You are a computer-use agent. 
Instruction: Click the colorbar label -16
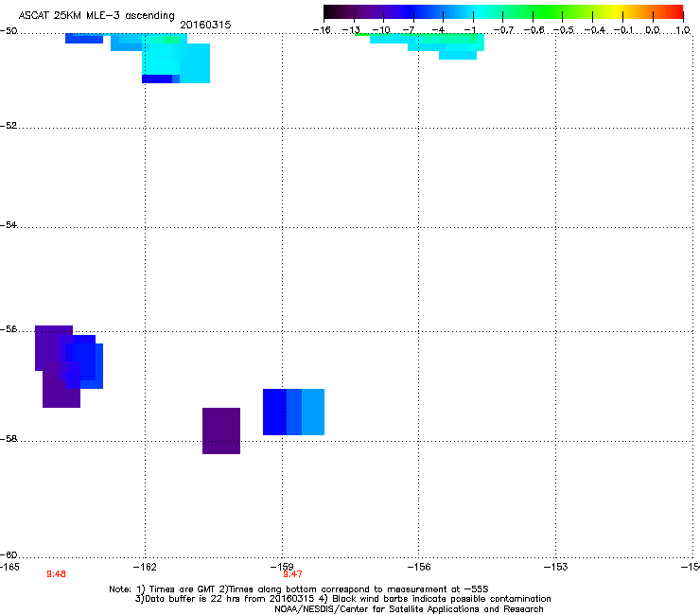click(x=322, y=30)
